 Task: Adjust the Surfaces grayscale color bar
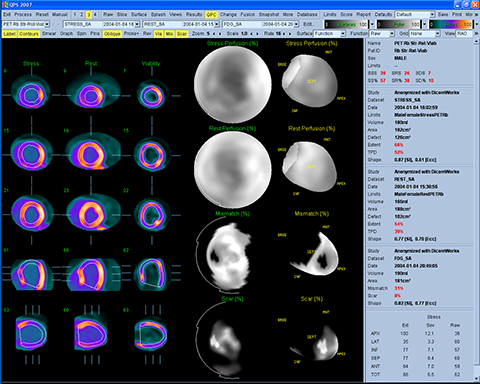pos(346,24)
